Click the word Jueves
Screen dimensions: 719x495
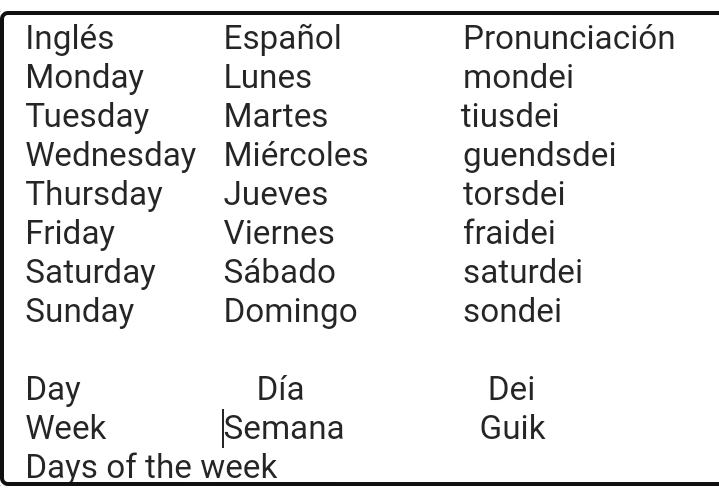[x=276, y=194]
